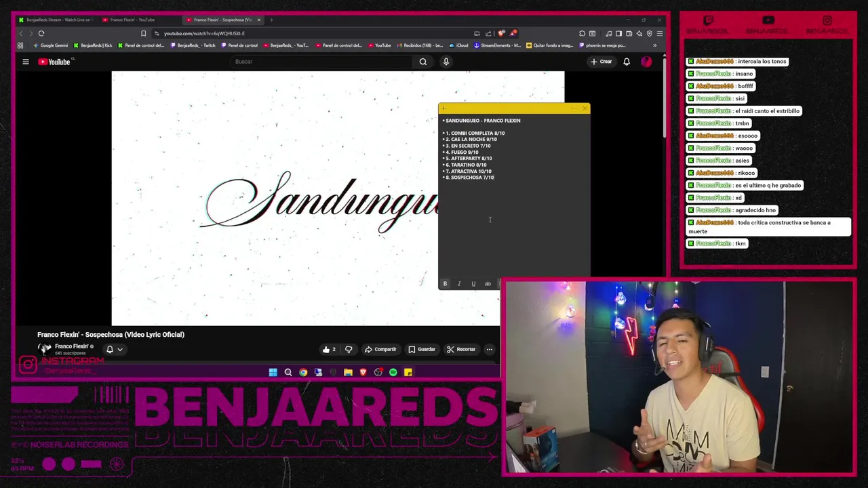Open Brave Wallet icon
This screenshot has width=868, height=488.
coord(629,33)
